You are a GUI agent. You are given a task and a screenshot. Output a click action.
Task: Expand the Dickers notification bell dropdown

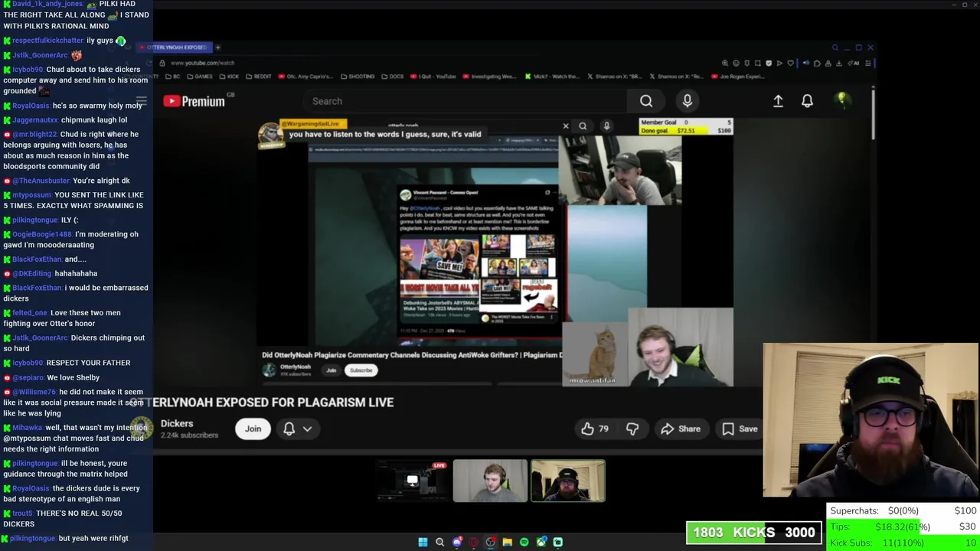[x=298, y=429]
